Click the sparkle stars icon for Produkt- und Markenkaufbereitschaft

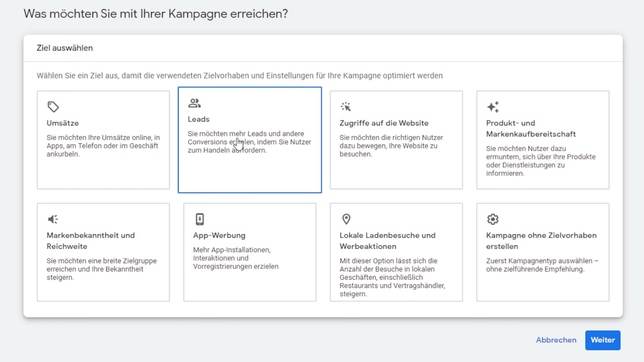coord(493,107)
